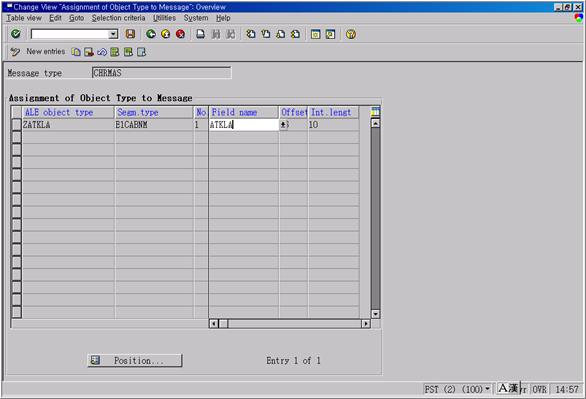Click the Message type field CHRMAS
Screen dimensions: 586x399
[161, 73]
